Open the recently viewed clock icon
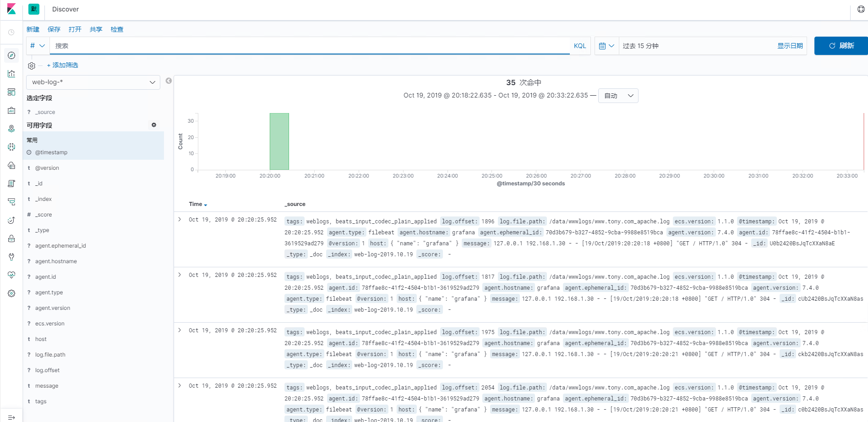Image resolution: width=868 pixels, height=422 pixels. pyautogui.click(x=11, y=32)
